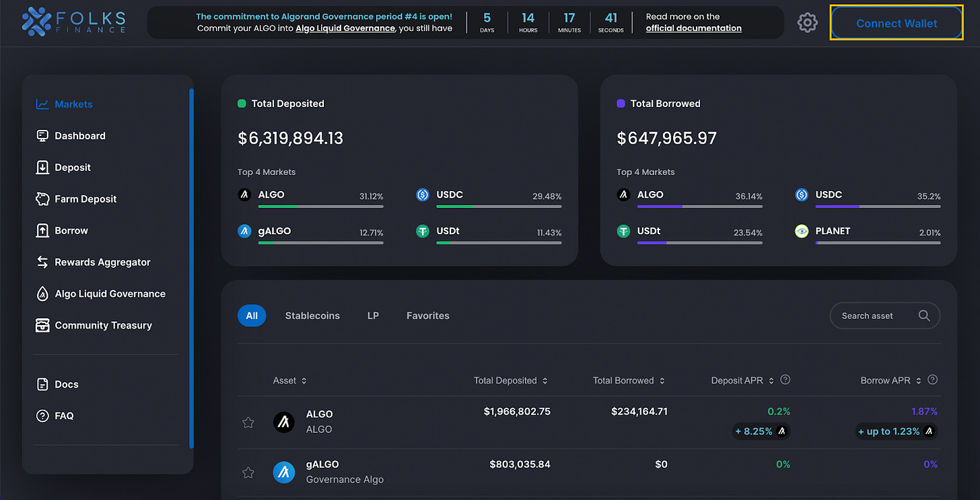Screen dimensions: 980x500
Task: Open Markets in sidebar menu
Action: [74, 104]
